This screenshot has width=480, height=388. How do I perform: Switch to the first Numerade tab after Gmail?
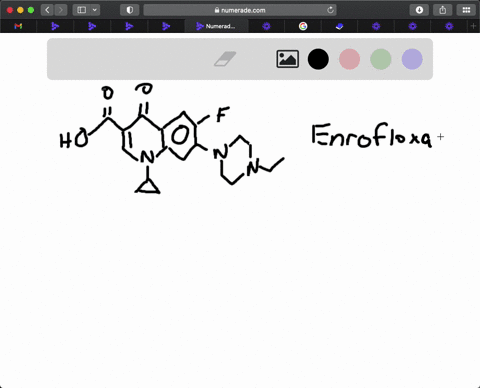point(55,26)
